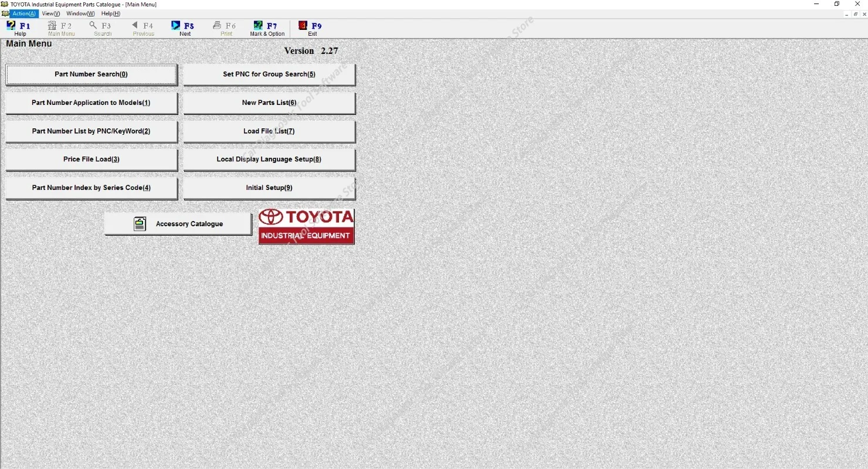The height and width of the screenshot is (469, 868).
Task: Open the Help menu
Action: tap(111, 13)
